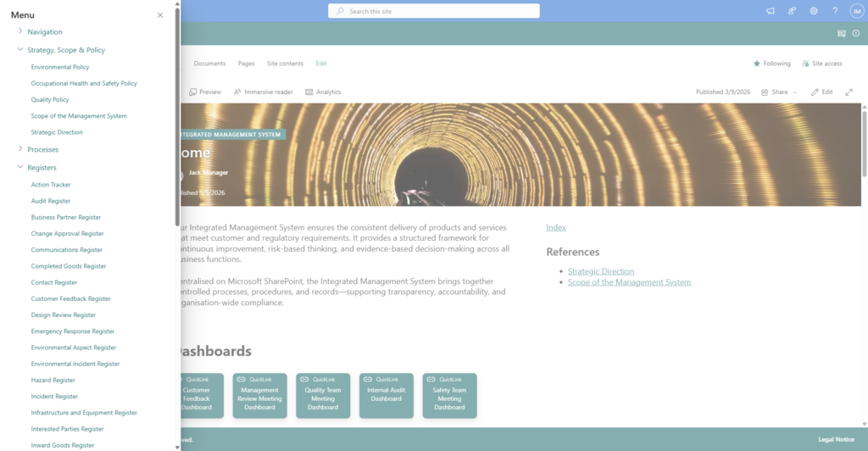Open the help question mark icon
Viewport: 868px width, 451px height.
[835, 11]
